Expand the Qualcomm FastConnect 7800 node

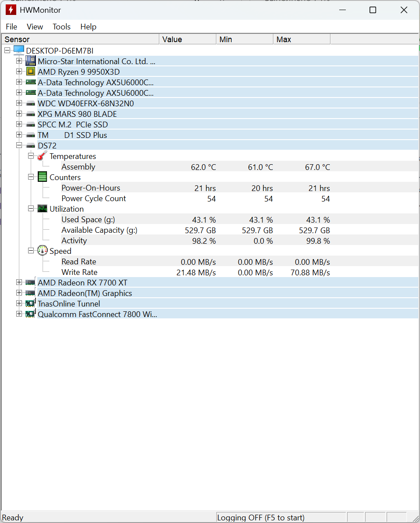(x=19, y=314)
